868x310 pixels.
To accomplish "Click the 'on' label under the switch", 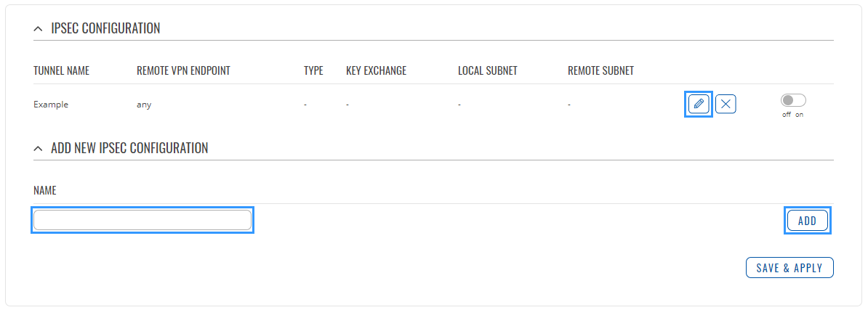I will 800,115.
